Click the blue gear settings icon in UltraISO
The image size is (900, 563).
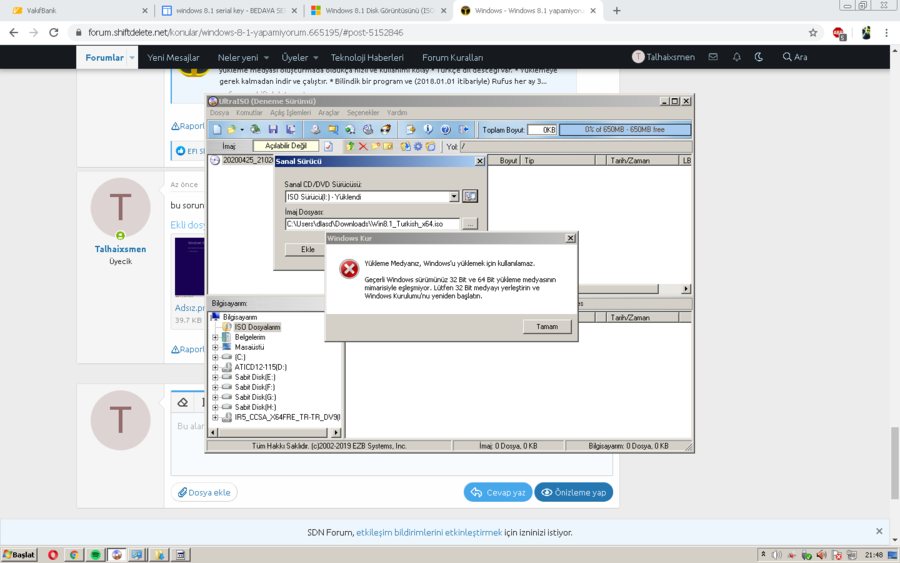(418, 146)
